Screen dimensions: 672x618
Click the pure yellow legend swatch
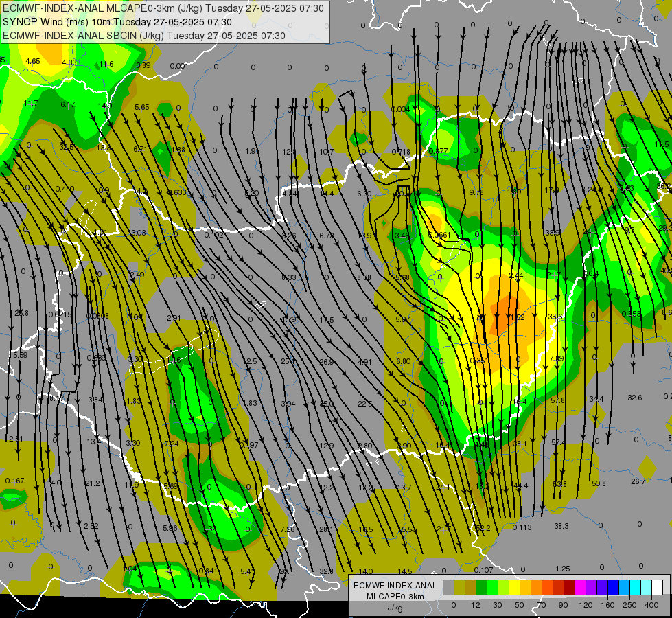tap(515, 587)
